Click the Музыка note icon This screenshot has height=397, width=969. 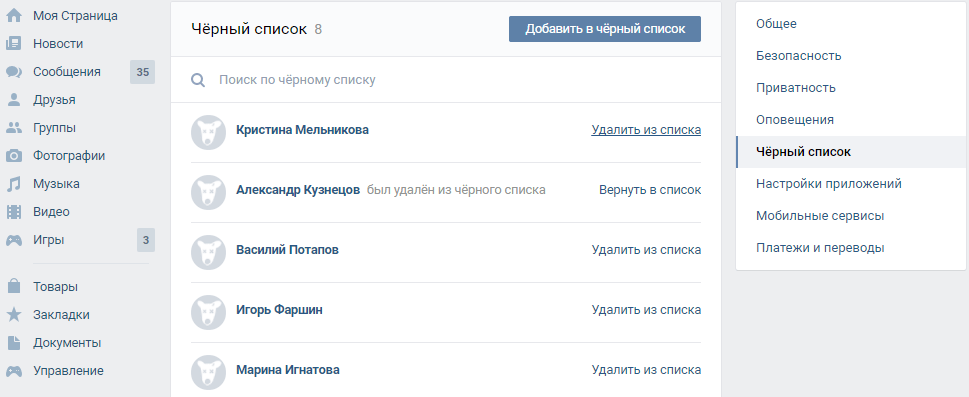[x=14, y=184]
